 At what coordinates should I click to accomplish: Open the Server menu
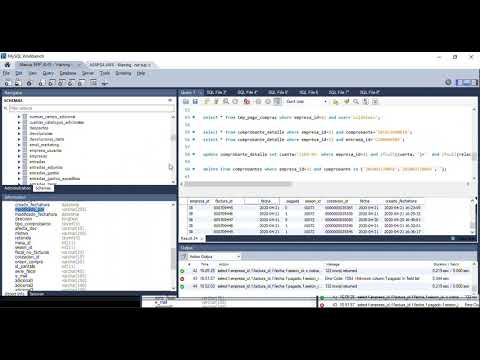coord(88,73)
